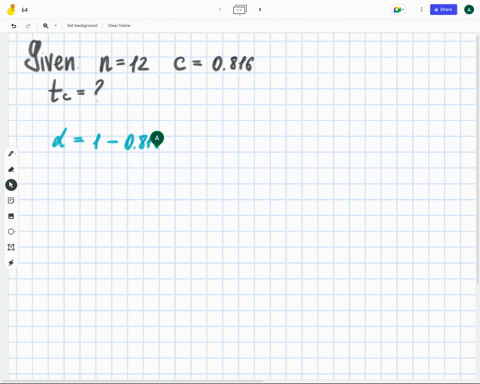This screenshot has width=480, height=384.
Task: Activate the Laser pointer tool
Action: tap(11, 263)
